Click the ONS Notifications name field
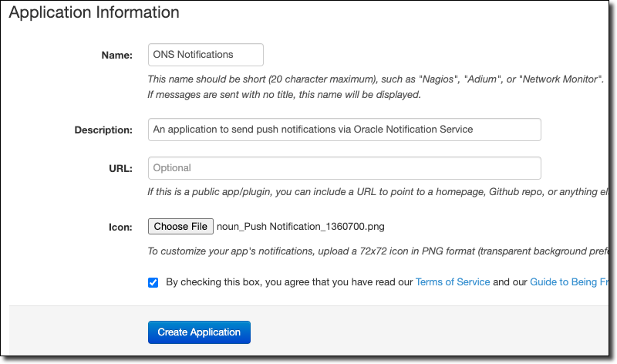617x364 pixels. [205, 55]
